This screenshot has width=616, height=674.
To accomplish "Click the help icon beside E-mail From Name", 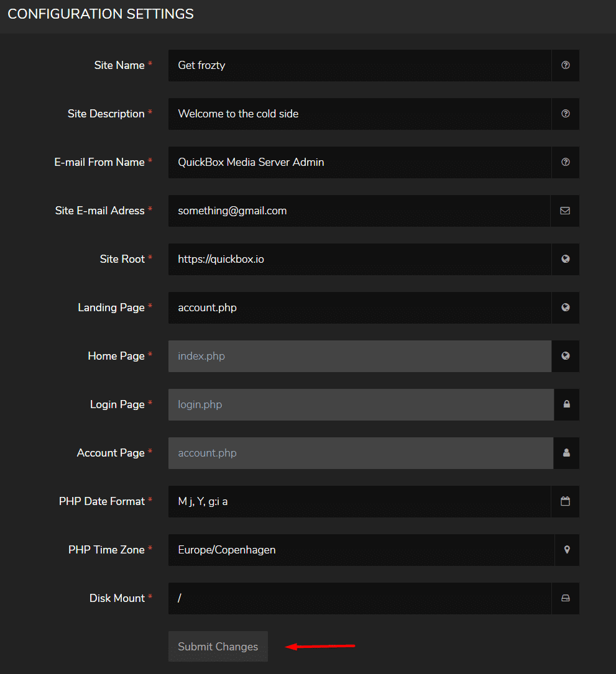I will pos(565,163).
